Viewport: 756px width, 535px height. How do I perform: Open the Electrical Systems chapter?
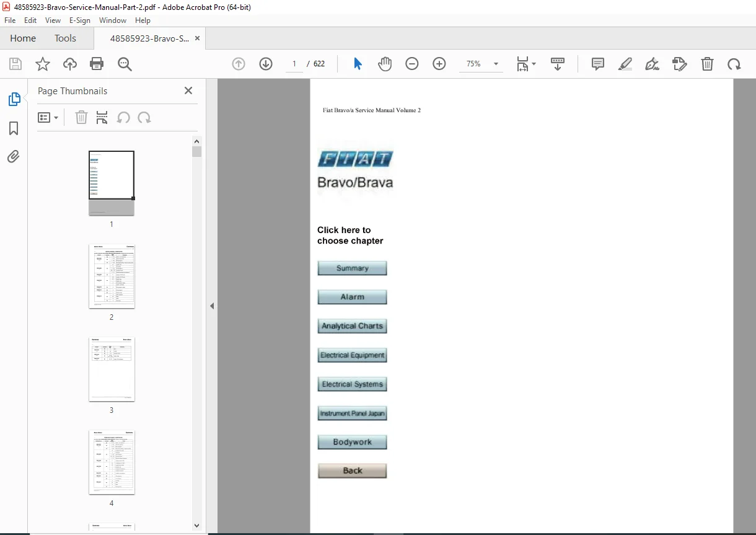tap(352, 384)
